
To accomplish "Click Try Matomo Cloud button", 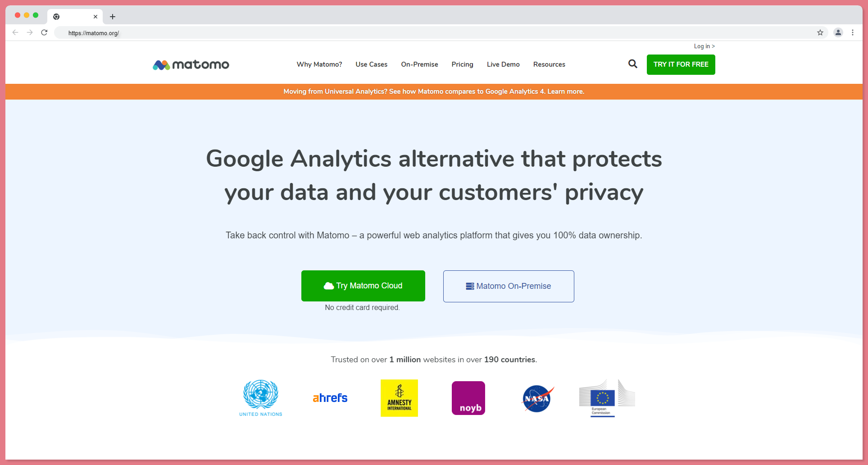I will [363, 286].
